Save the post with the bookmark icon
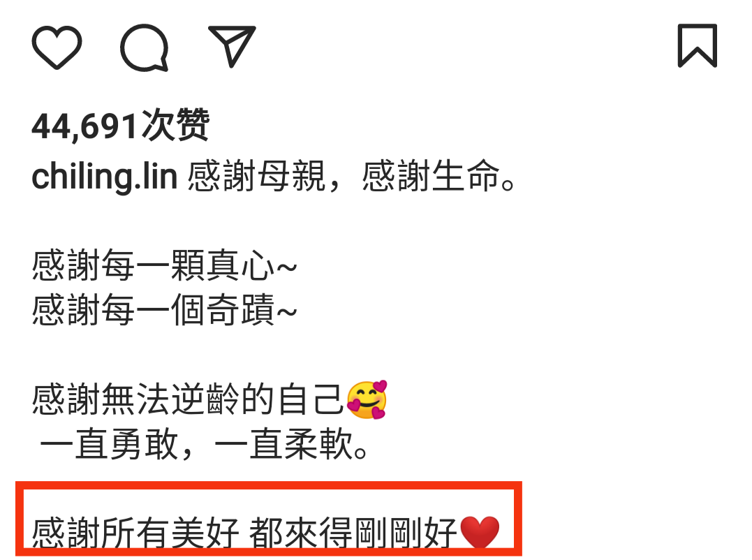This screenshot has width=752, height=560. 697,45
